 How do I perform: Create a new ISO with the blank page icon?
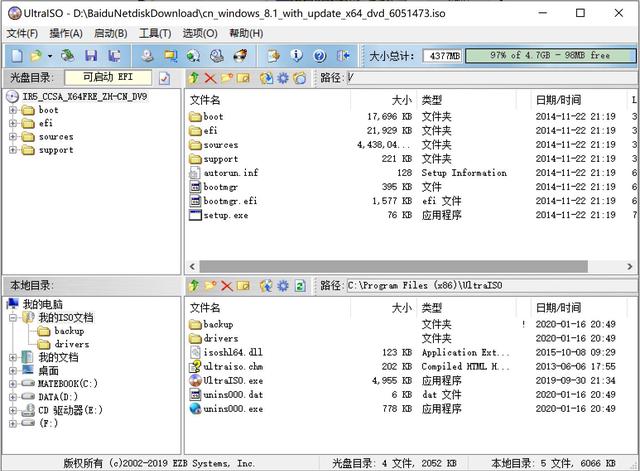tap(17, 56)
